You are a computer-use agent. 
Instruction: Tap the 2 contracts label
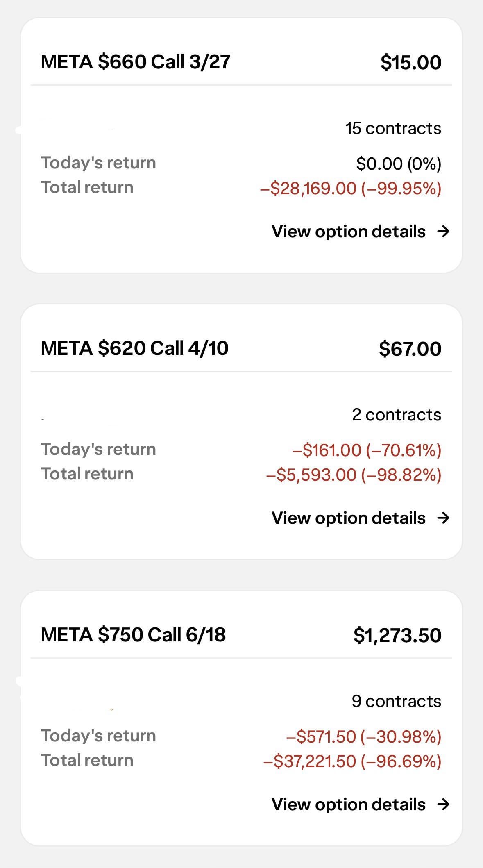point(397,415)
